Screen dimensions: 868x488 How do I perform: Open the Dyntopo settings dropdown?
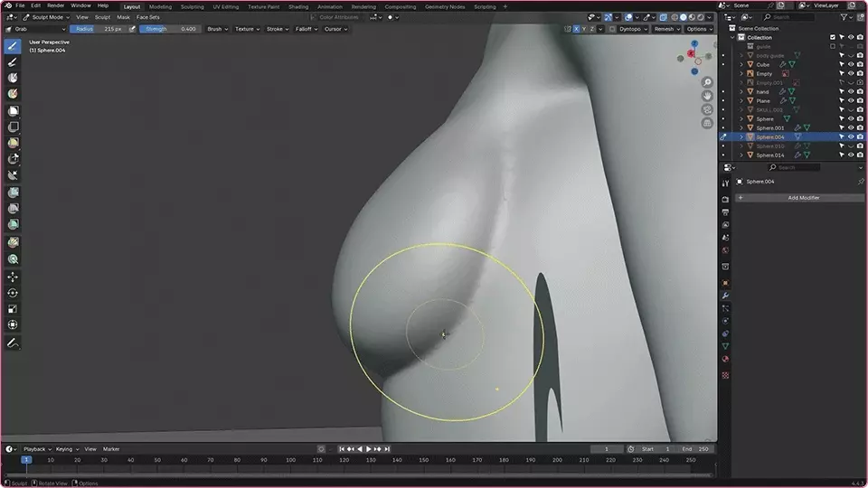pyautogui.click(x=633, y=29)
